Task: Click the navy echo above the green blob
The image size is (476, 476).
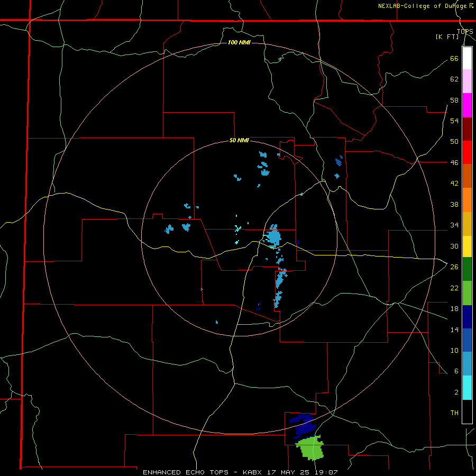Action: 304,426
